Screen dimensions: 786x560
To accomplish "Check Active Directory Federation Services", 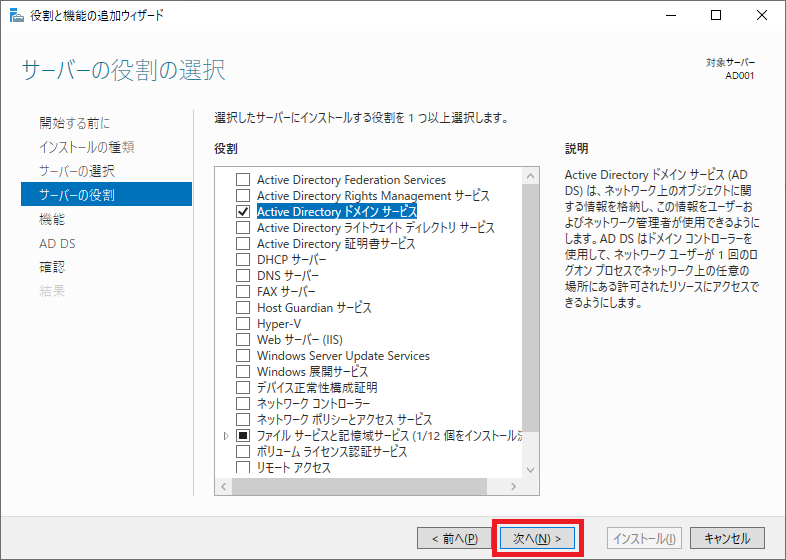I will pos(243,179).
